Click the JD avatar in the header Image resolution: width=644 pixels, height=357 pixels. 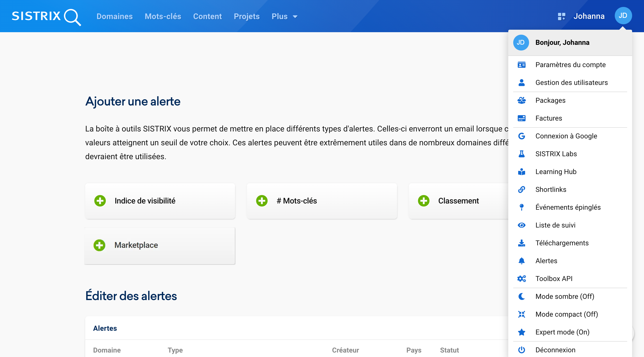click(623, 16)
